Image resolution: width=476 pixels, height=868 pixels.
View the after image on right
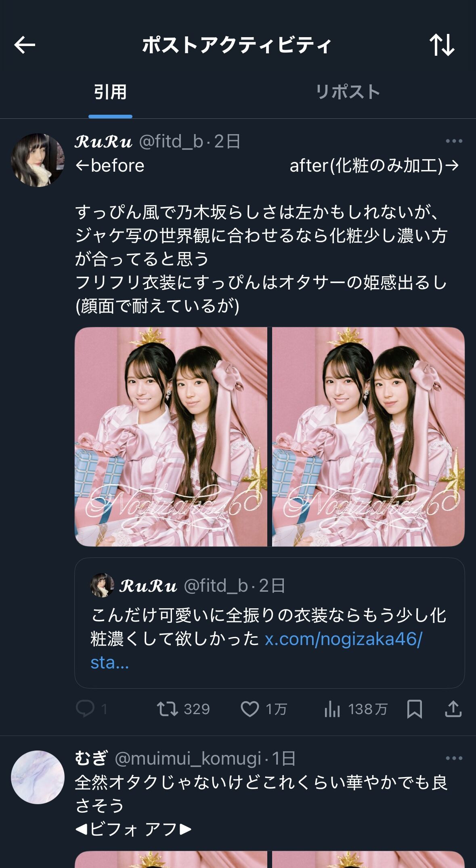click(x=368, y=437)
